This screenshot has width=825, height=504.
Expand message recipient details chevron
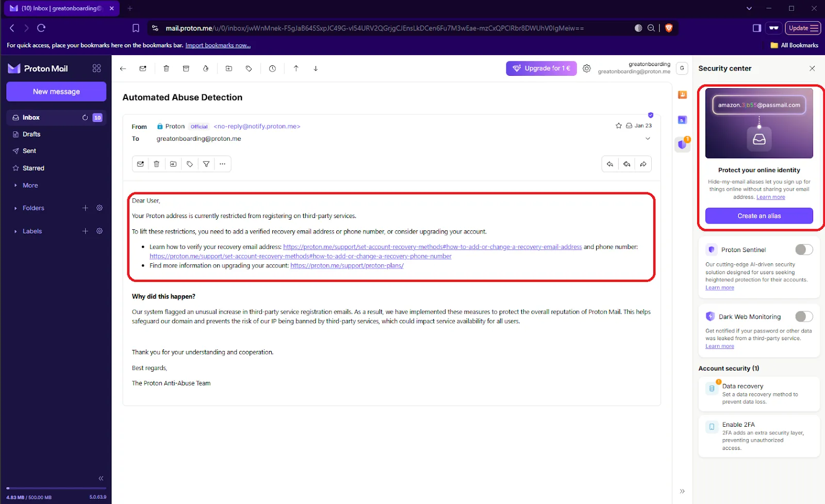[x=648, y=139]
